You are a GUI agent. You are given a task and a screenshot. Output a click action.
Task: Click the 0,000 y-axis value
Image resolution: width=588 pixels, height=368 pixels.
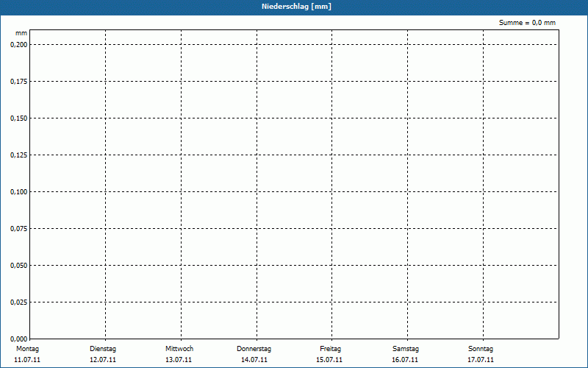point(19,339)
